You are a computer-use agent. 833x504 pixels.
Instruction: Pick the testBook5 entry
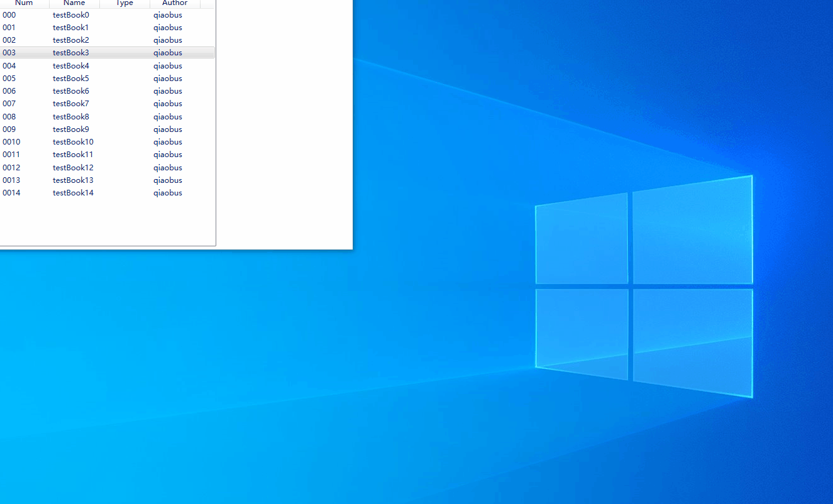(71, 78)
